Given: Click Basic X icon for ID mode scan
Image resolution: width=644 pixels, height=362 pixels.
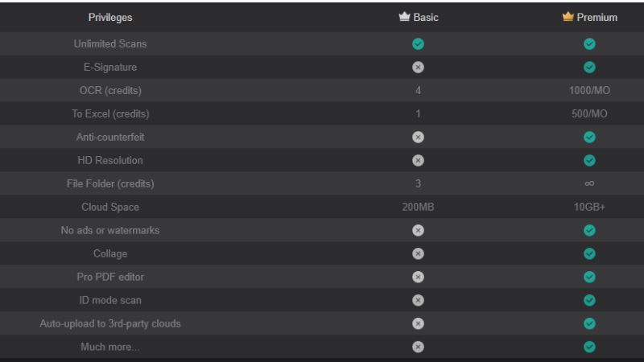Looking at the screenshot, I should coord(418,300).
